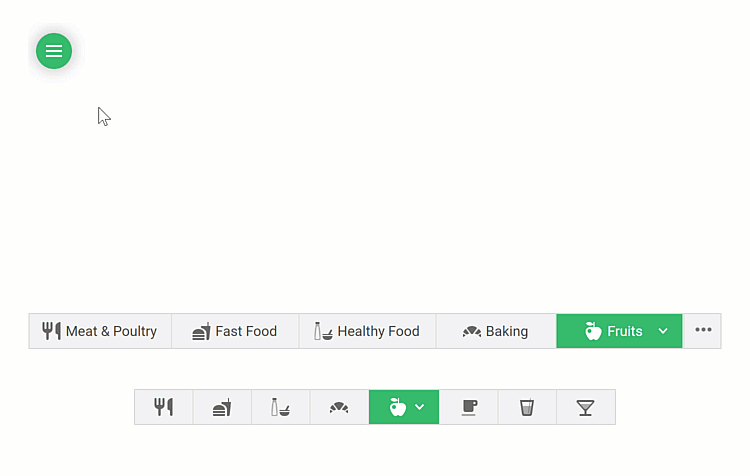Select croissant icon in the icon-only toolbar

(x=339, y=407)
